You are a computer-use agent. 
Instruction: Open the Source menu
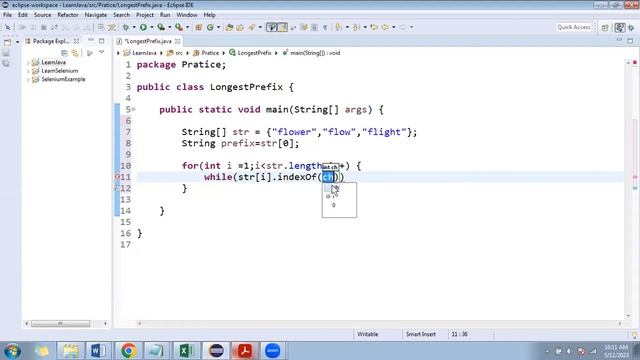click(x=42, y=15)
